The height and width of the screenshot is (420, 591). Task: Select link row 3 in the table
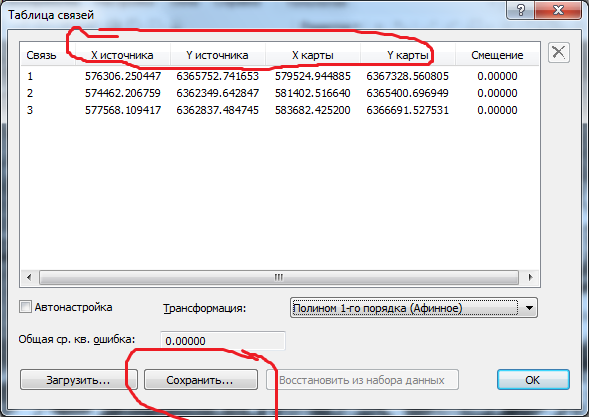[x=280, y=110]
